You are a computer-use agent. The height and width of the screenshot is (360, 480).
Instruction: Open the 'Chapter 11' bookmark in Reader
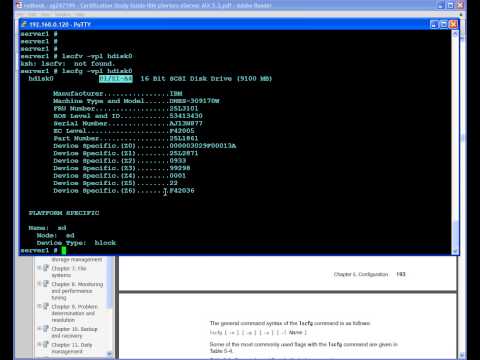[72, 348]
